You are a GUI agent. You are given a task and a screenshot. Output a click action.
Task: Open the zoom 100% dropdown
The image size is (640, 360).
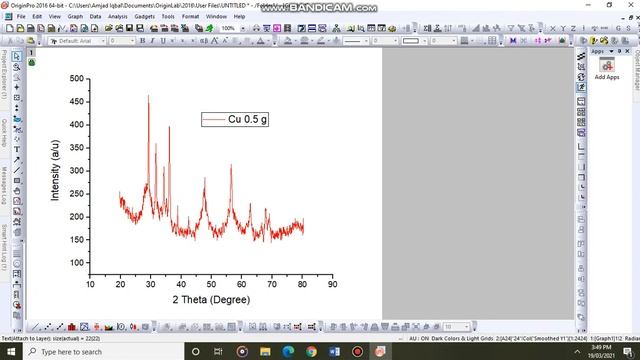point(243,29)
